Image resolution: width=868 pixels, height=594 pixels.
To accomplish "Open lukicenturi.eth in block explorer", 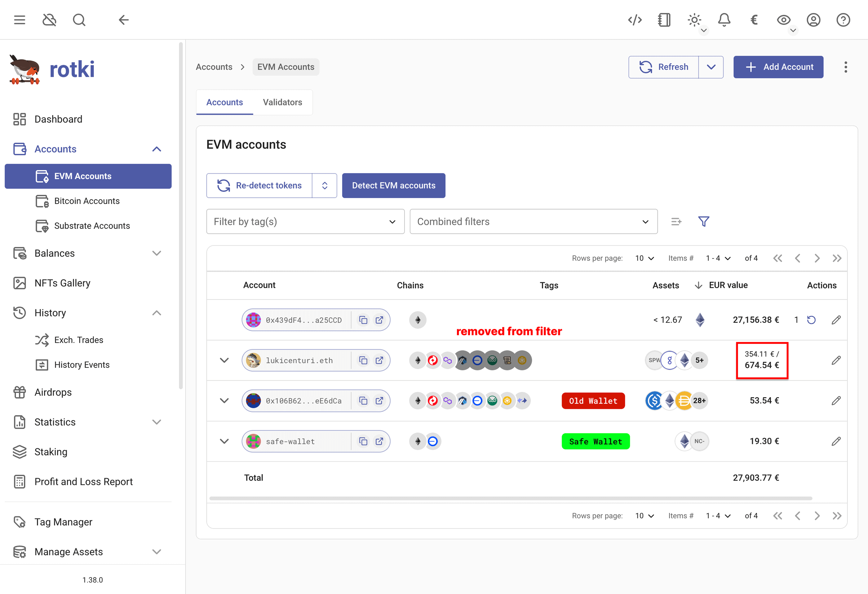I will pyautogui.click(x=379, y=360).
